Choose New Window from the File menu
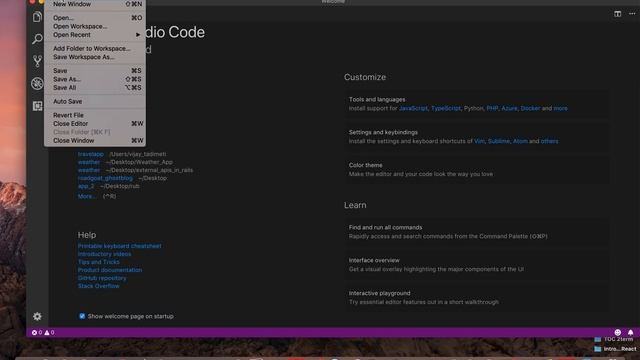The height and width of the screenshot is (360, 640). click(95, 4)
